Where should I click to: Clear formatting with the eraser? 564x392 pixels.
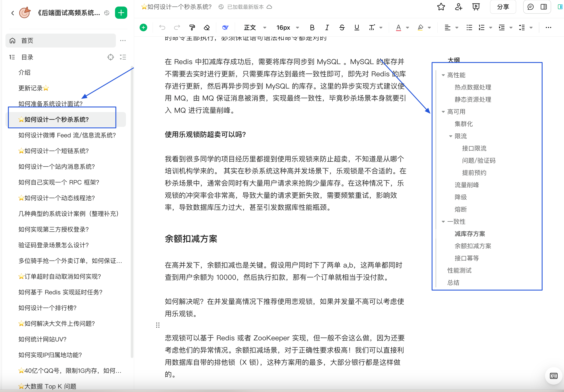[207, 27]
